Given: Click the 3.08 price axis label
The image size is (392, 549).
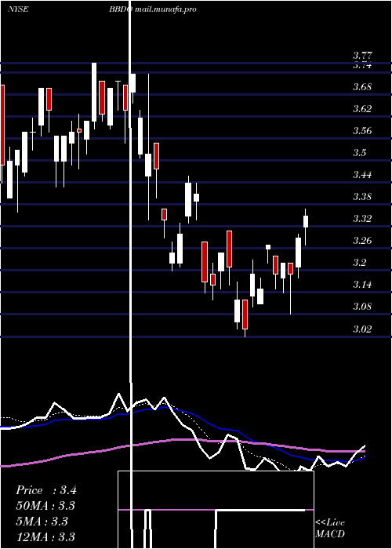Looking at the screenshot, I should click(x=362, y=307).
